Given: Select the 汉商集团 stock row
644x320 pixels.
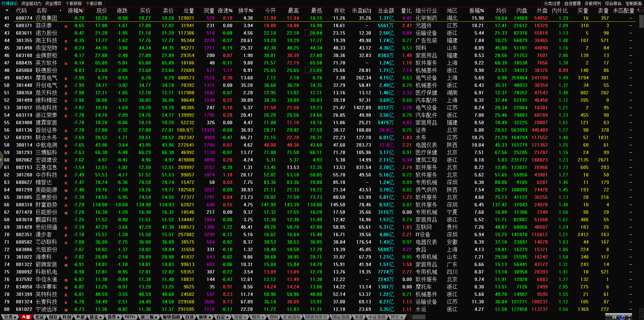Looking at the screenshot, I should click(x=46, y=18).
